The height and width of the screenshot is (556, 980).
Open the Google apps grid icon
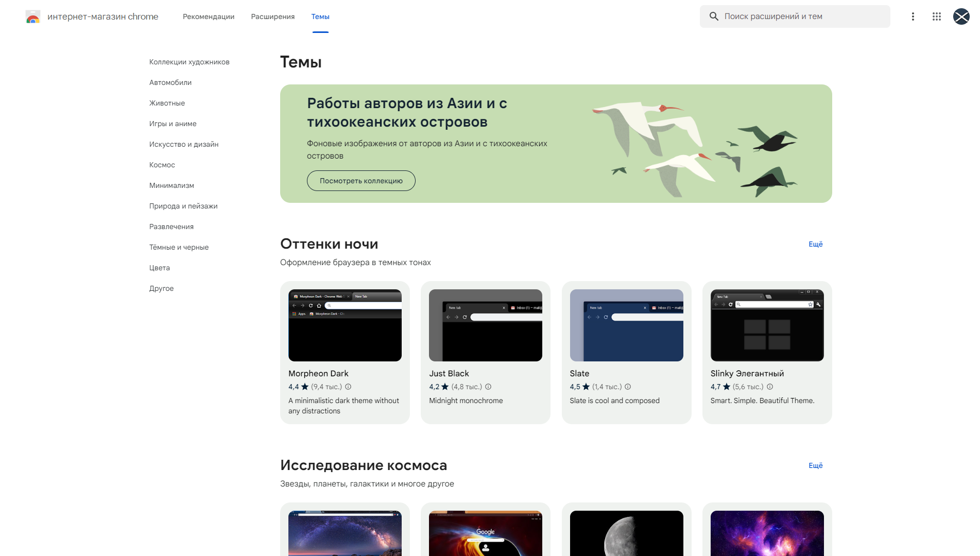[x=936, y=16]
